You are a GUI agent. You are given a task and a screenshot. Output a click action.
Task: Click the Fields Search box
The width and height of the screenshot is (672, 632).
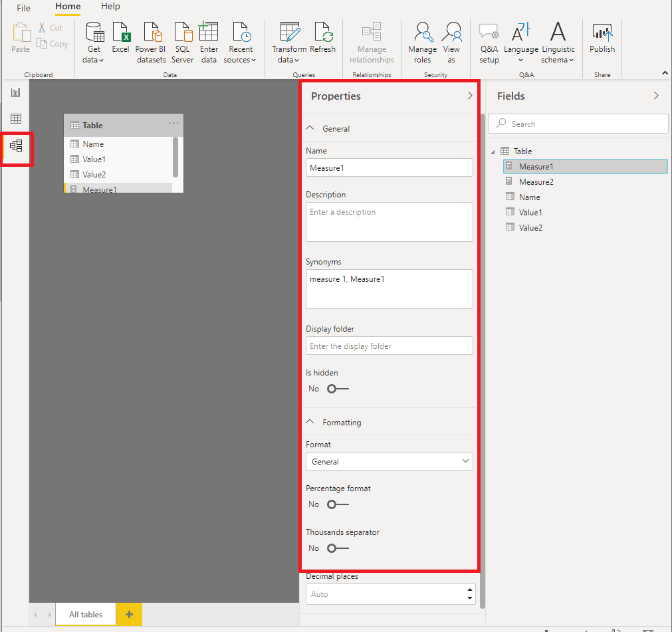click(x=578, y=124)
